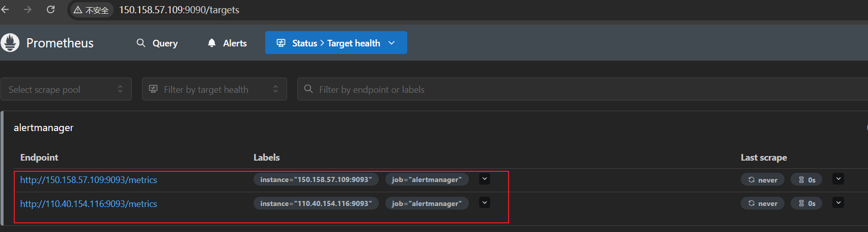Click Filter by endpoint or labels field
The width and height of the screenshot is (868, 232).
582,89
